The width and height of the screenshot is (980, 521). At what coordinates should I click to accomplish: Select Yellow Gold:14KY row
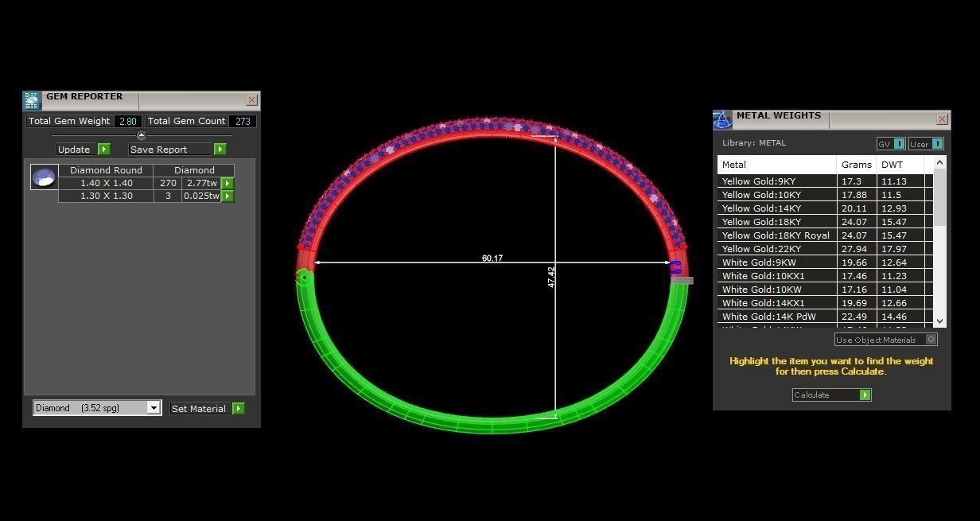825,208
